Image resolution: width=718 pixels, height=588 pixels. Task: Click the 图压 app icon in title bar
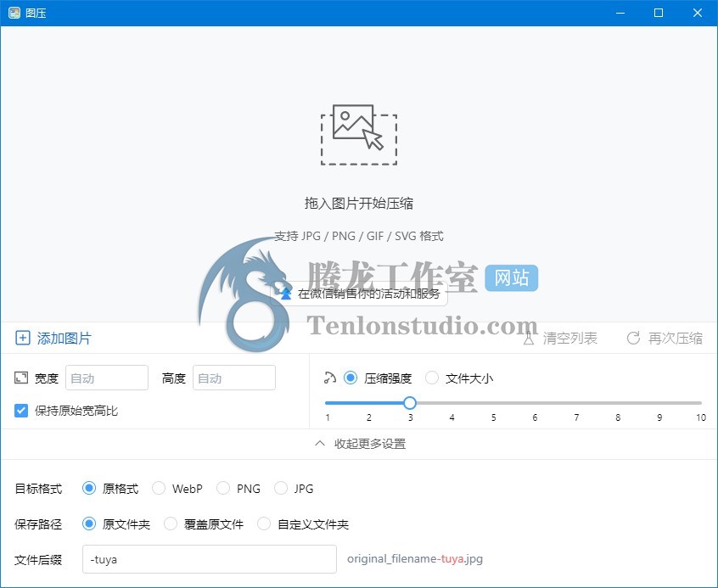(x=14, y=13)
